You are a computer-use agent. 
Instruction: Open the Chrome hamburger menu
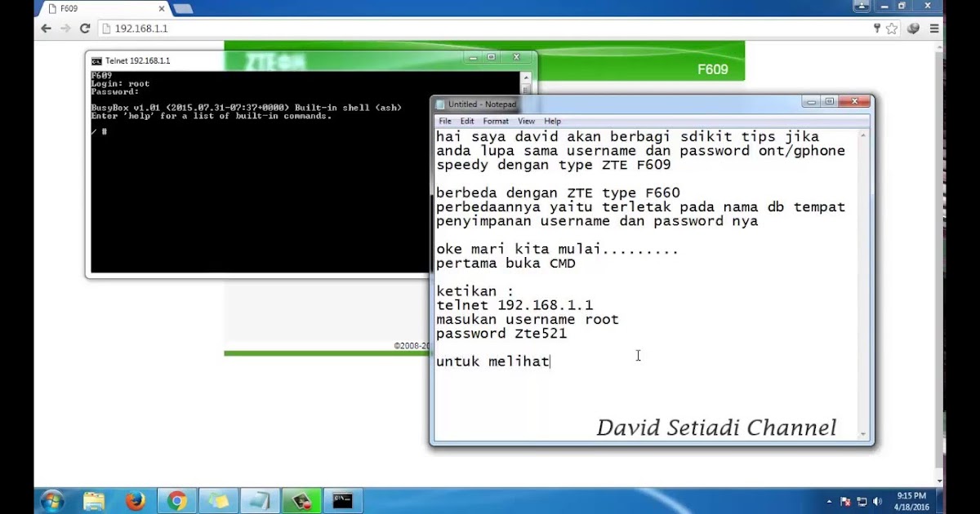(934, 29)
